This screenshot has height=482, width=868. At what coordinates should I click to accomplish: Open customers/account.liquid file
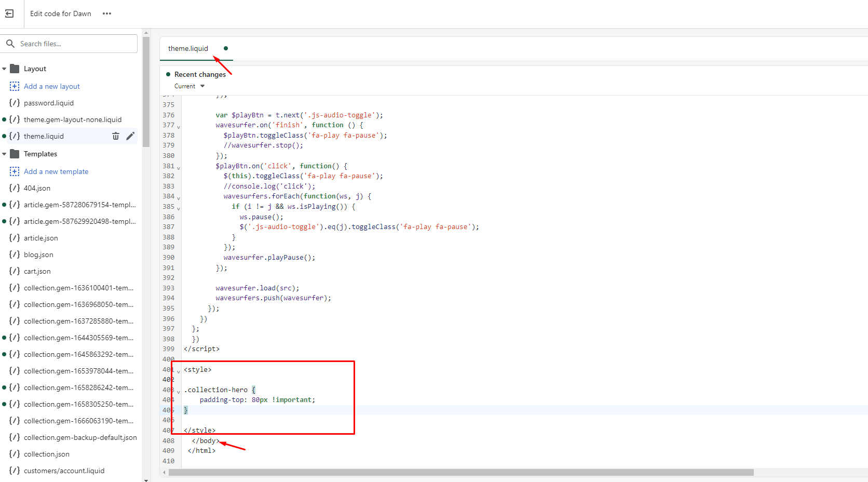tap(64, 471)
